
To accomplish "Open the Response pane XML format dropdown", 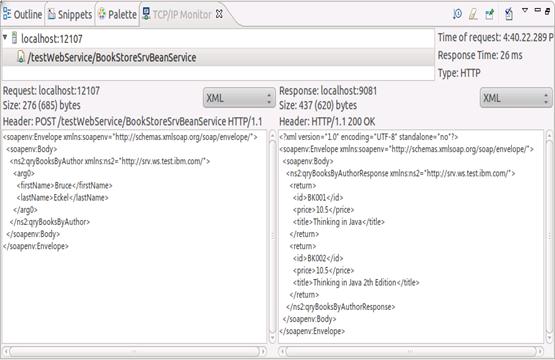I will [x=516, y=98].
